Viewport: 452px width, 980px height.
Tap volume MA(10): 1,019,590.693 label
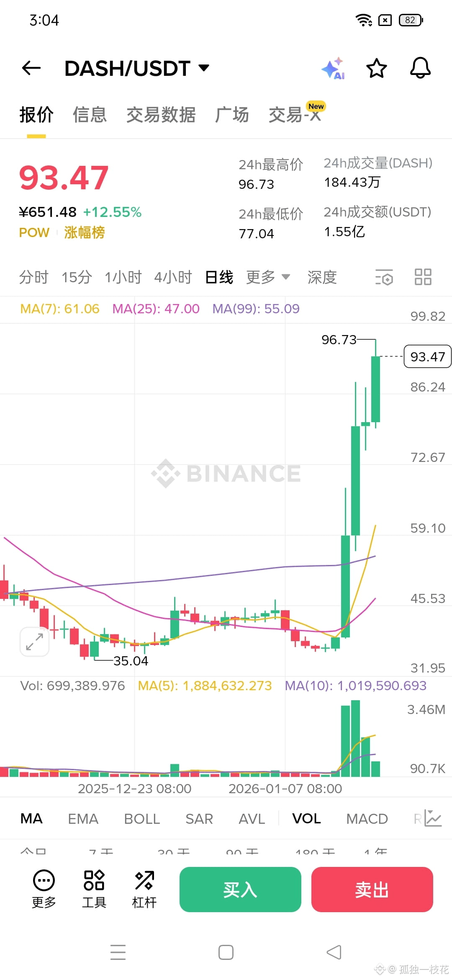356,686
